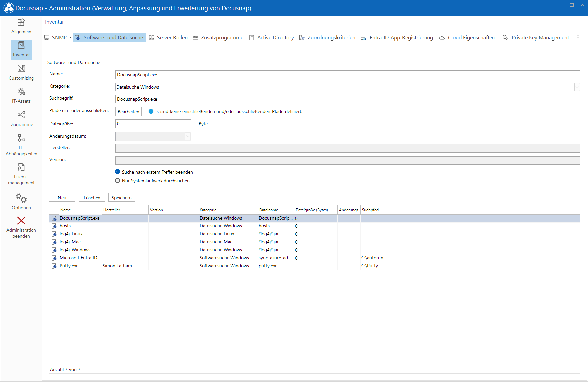
Task: Sort by Hersteller column header
Action: [125, 210]
